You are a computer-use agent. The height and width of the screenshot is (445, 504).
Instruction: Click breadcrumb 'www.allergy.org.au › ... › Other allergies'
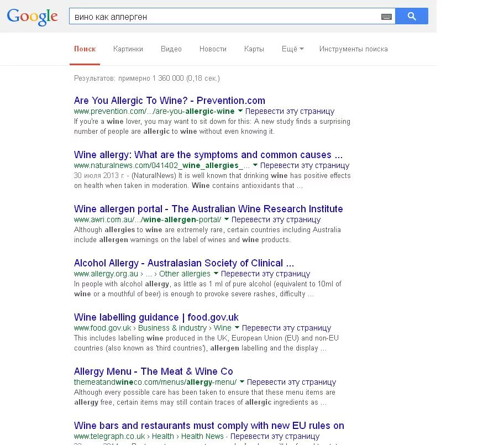tap(142, 274)
